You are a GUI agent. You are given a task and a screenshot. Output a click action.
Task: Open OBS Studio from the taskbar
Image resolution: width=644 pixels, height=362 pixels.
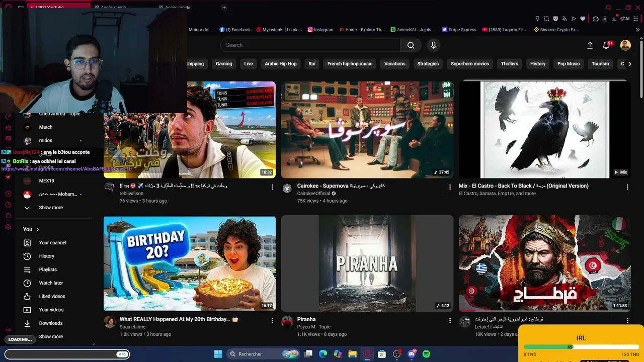pyautogui.click(x=397, y=354)
